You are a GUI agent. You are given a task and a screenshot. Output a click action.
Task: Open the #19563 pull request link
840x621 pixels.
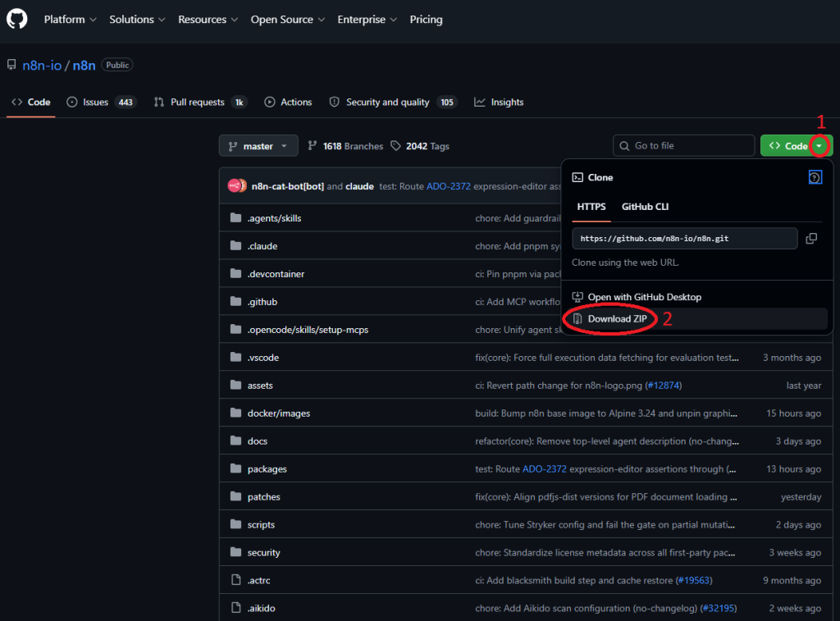click(x=694, y=580)
